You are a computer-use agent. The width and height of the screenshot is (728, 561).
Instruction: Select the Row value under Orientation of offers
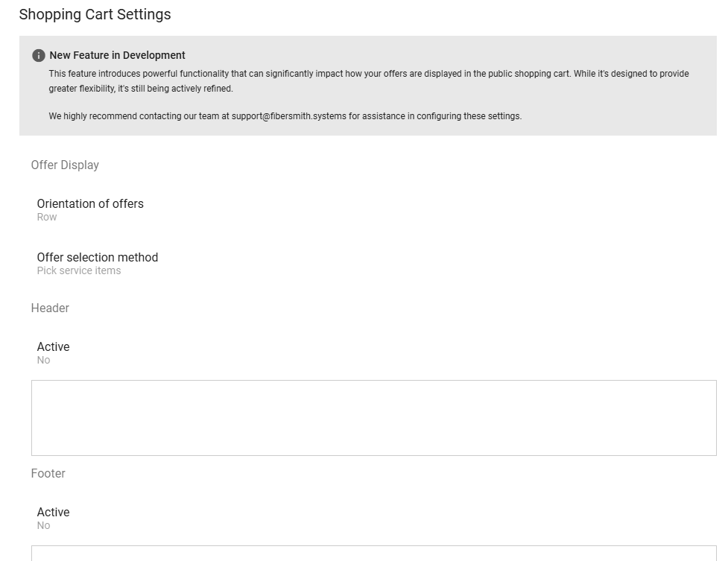click(x=47, y=218)
